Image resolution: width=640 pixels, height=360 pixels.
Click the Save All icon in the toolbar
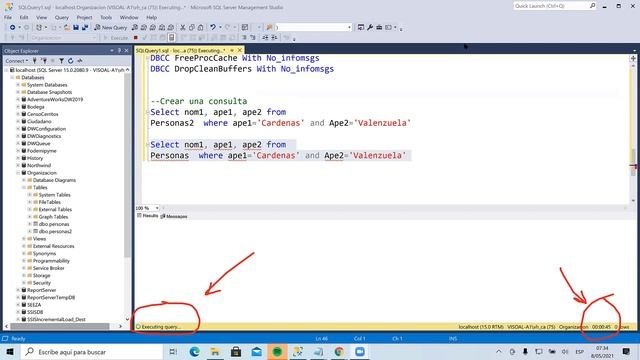point(85,27)
